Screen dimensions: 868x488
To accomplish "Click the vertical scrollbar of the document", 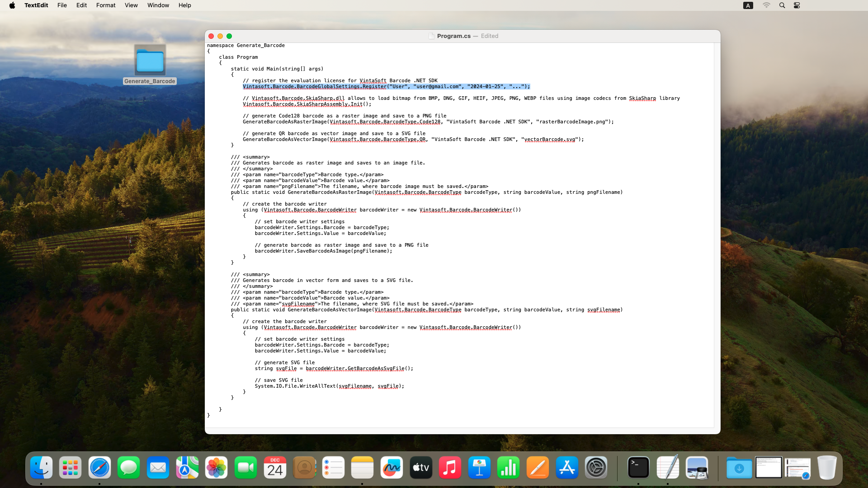I will click(717, 235).
